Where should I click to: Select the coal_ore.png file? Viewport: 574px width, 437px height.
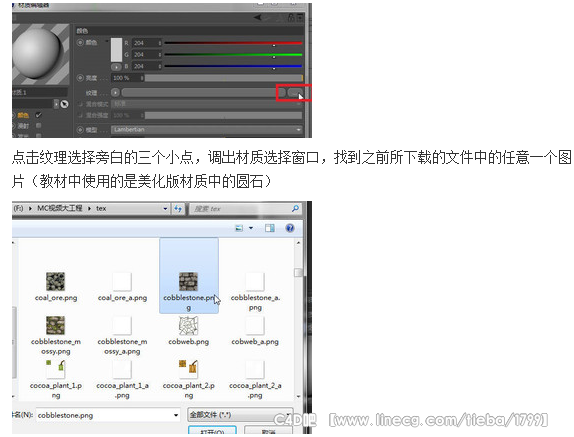(56, 287)
